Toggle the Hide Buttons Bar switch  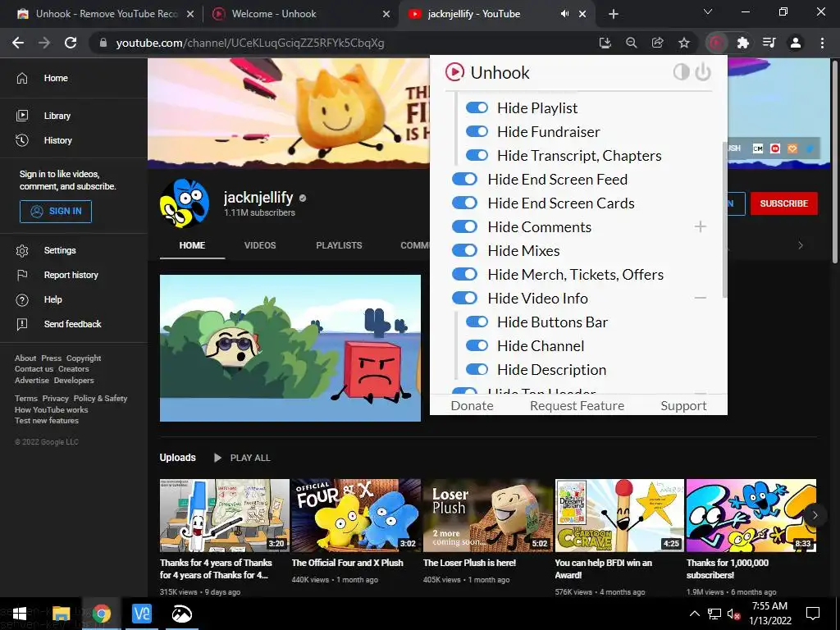tap(477, 322)
